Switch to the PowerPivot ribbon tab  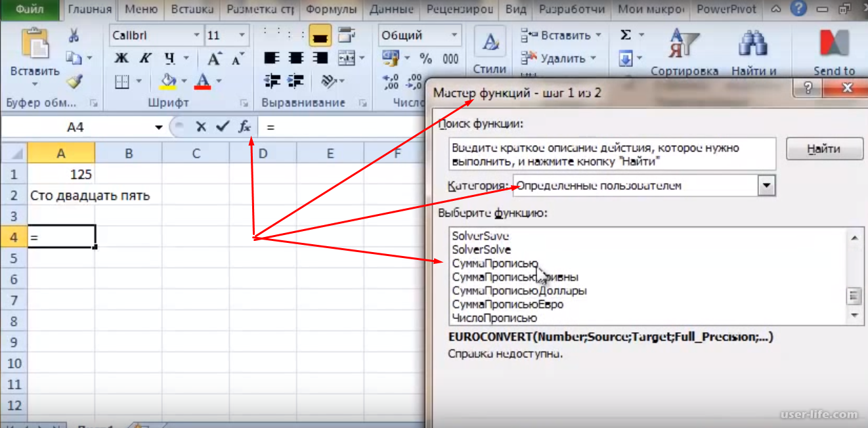click(x=726, y=10)
